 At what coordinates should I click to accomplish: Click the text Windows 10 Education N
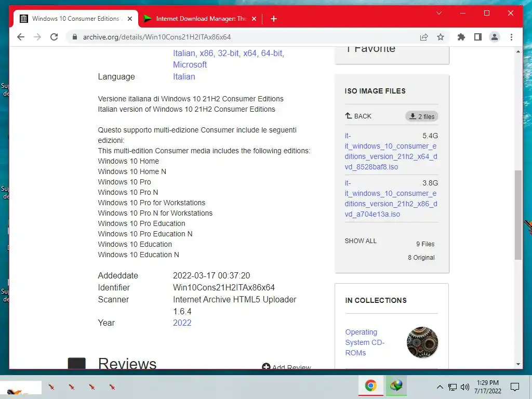(x=138, y=255)
